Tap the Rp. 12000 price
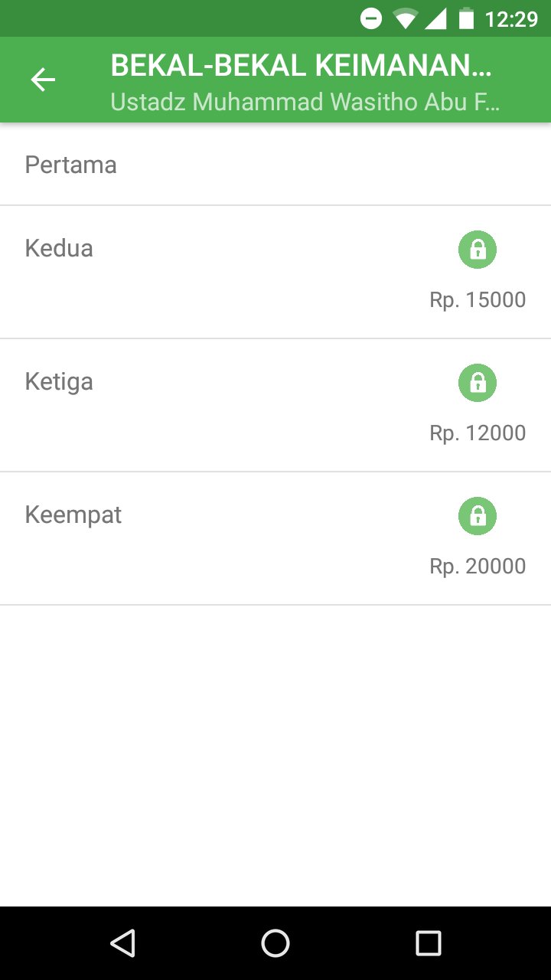551x980 pixels. [x=478, y=433]
